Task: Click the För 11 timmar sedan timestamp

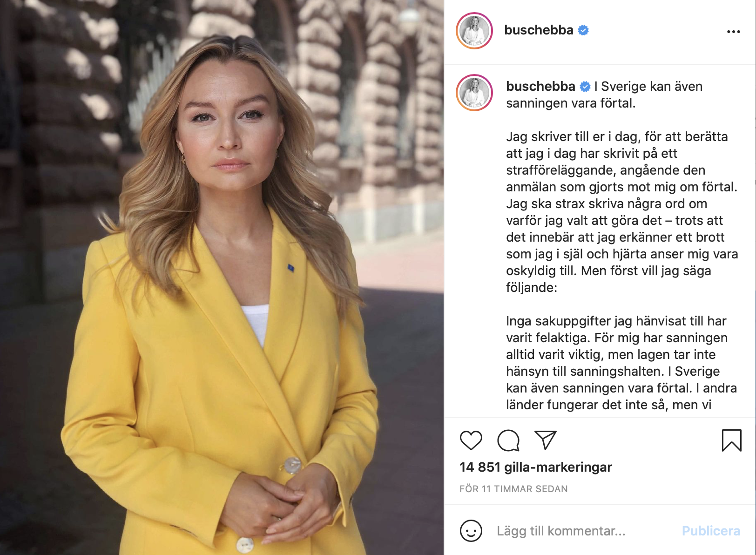Action: [x=513, y=489]
